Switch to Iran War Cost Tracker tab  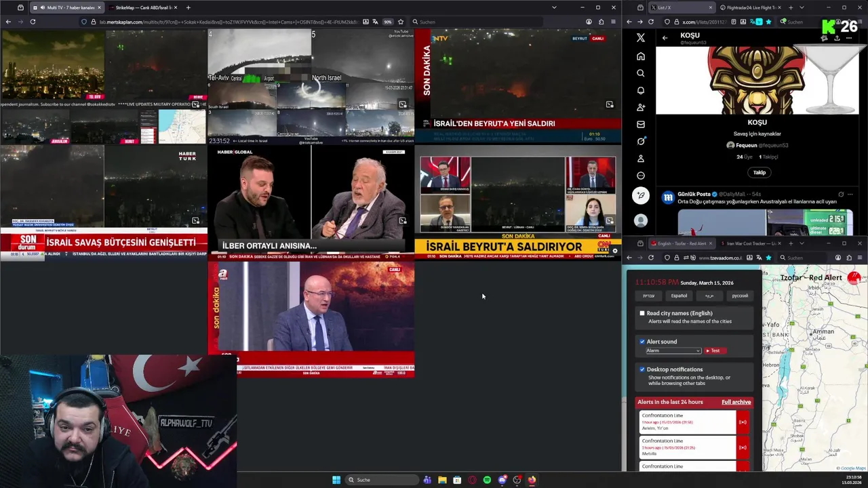751,243
